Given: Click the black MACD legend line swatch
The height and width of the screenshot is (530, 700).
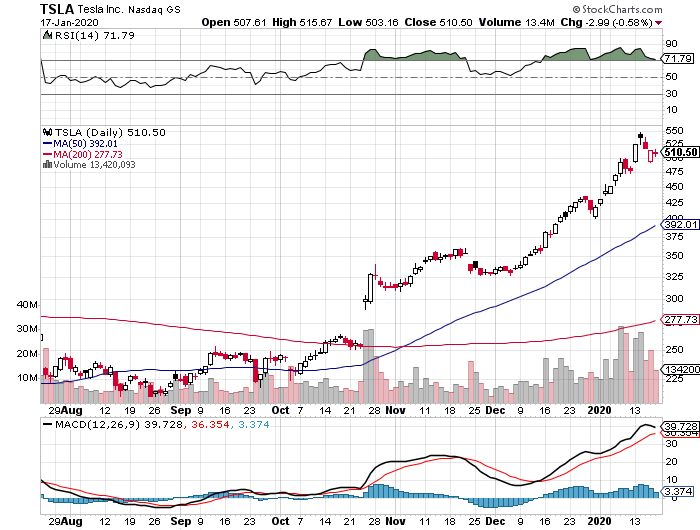Looking at the screenshot, I should (47, 425).
